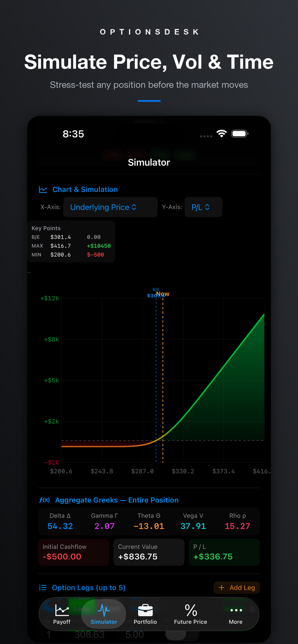The image size is (298, 644).
Task: Tap the Delta value 54.32
Action: (60, 526)
